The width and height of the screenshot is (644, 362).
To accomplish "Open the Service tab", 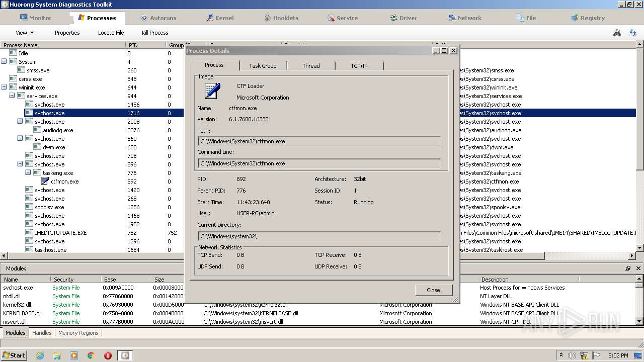I will [342, 18].
